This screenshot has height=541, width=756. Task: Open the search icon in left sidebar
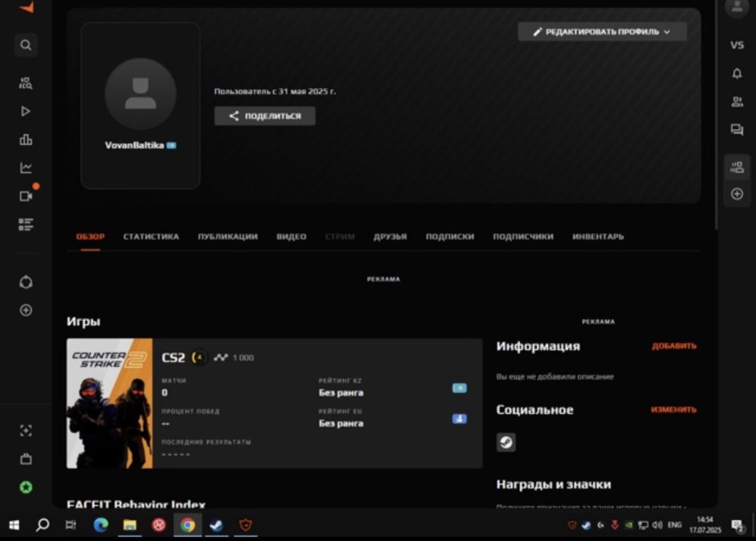point(26,45)
